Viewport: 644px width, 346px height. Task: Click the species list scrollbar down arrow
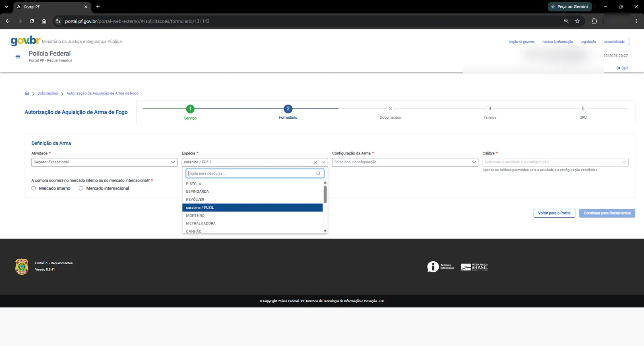[325, 231]
